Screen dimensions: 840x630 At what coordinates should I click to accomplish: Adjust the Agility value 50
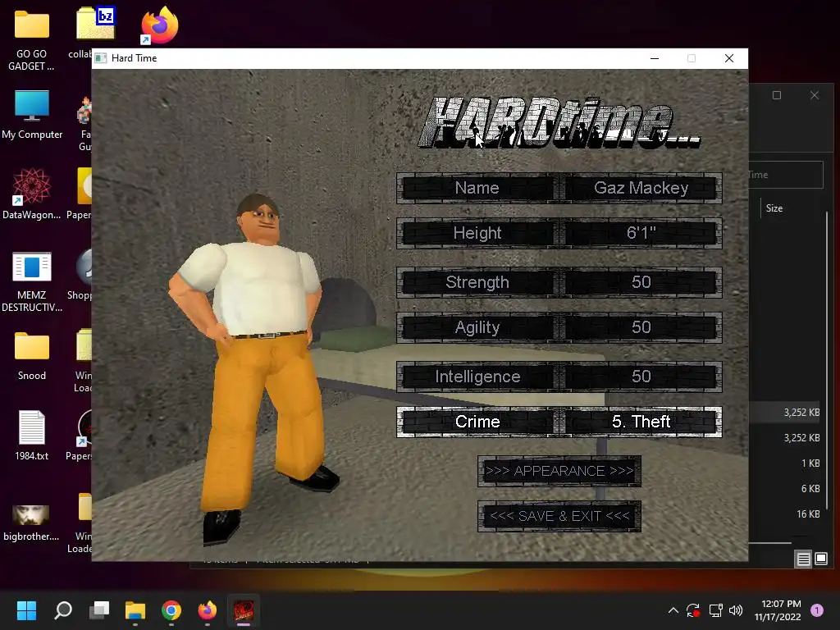click(641, 327)
